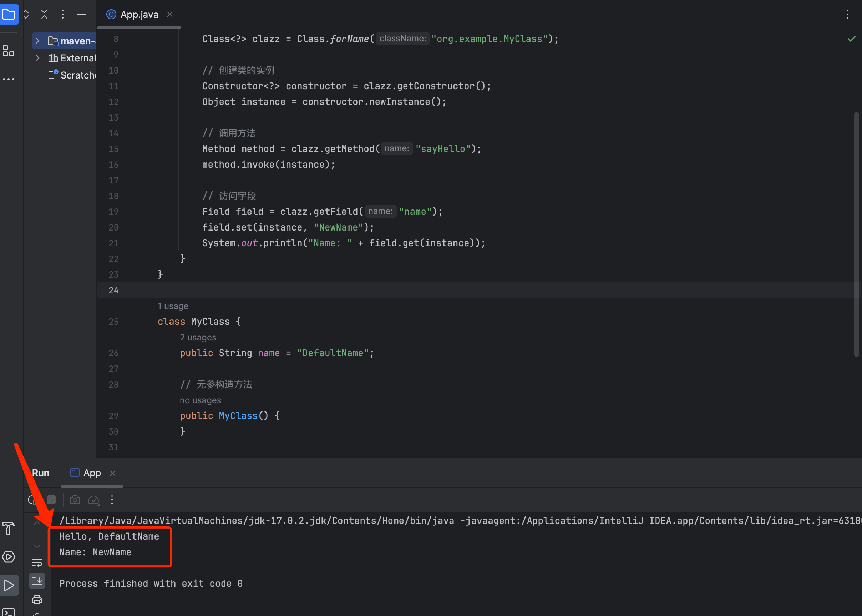The width and height of the screenshot is (862, 616).
Task: Open the Terminal tool window icon
Action: pyautogui.click(x=8, y=612)
